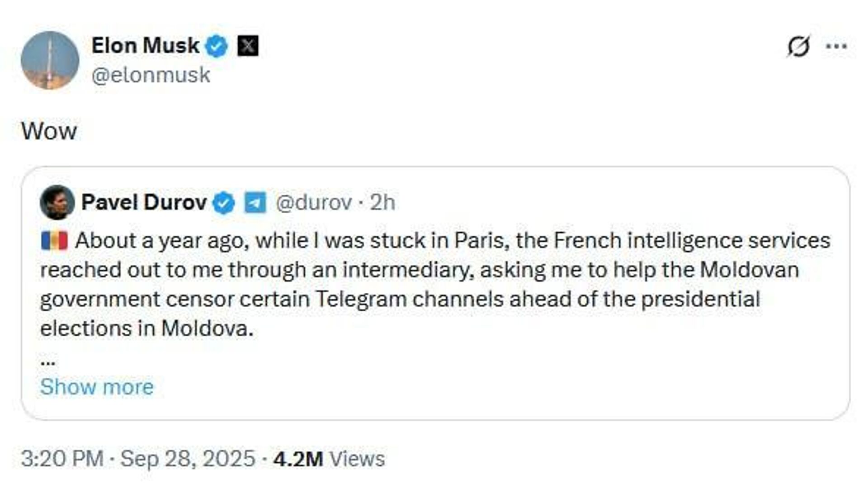Image resolution: width=868 pixels, height=488 pixels.
Task: Expand the quoted post with Show more
Action: pos(97,387)
